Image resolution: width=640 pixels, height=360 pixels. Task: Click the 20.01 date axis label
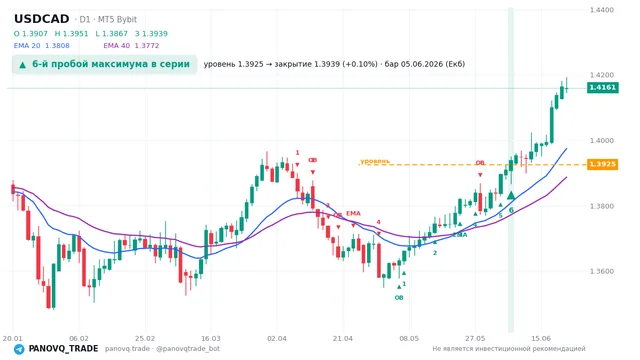pos(13,338)
